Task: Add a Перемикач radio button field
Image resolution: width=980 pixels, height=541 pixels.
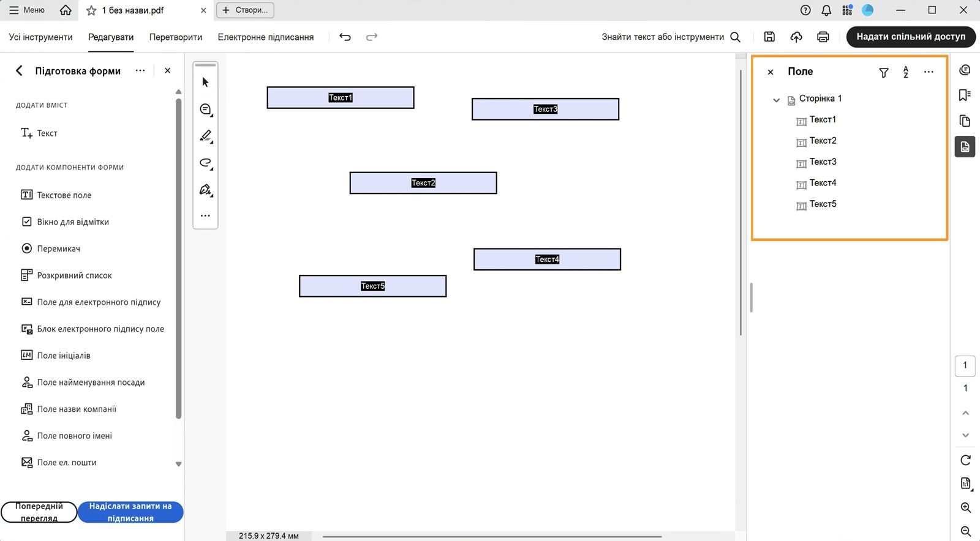Action: [x=50, y=248]
